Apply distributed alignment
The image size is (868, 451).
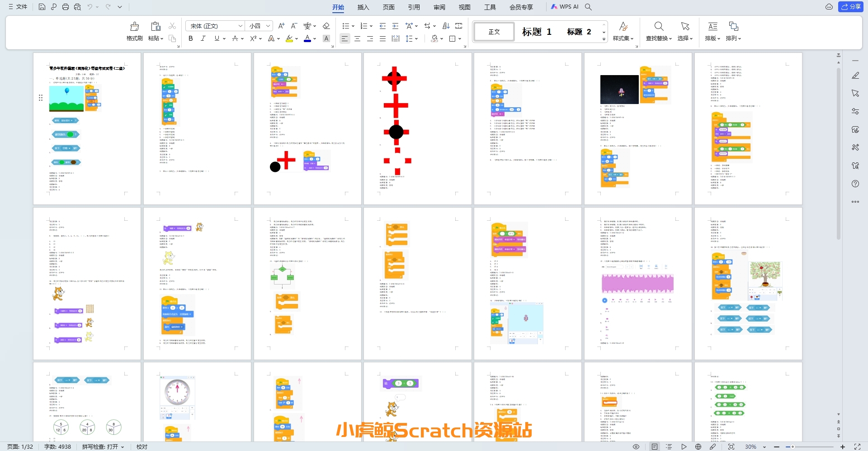(395, 38)
